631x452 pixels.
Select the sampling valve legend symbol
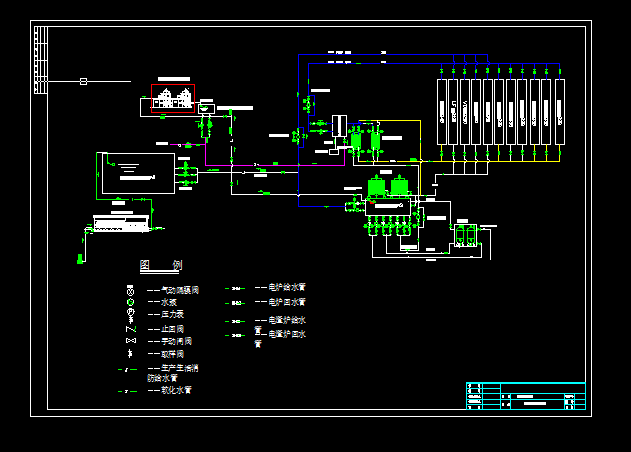click(130, 354)
